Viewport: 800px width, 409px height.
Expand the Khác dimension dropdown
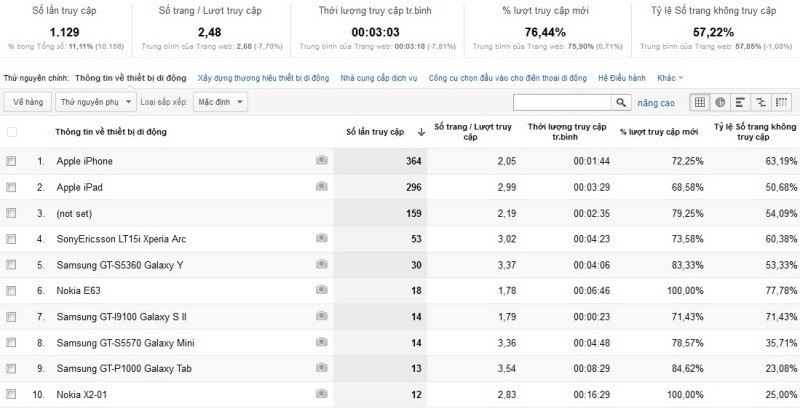670,78
